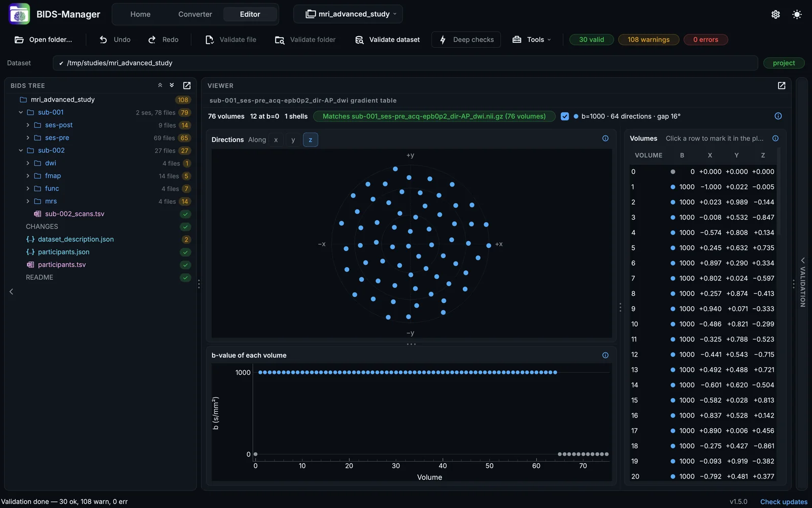812x508 pixels.
Task: Open the Tools dropdown menu
Action: pos(531,40)
